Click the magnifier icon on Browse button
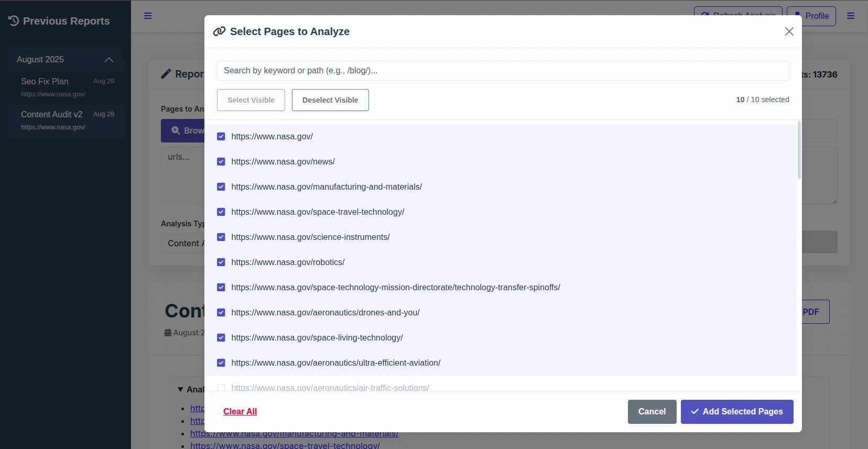Viewport: 868px width, 449px height. (176, 130)
